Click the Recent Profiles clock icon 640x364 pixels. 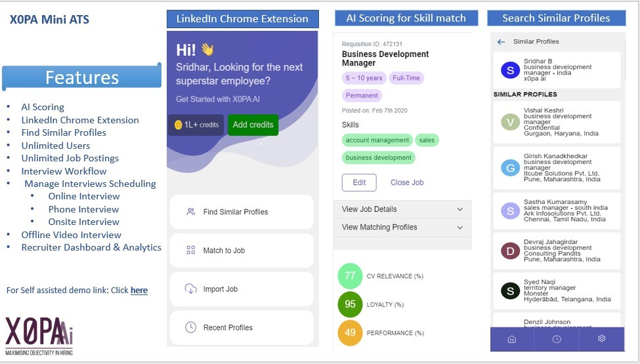191,327
